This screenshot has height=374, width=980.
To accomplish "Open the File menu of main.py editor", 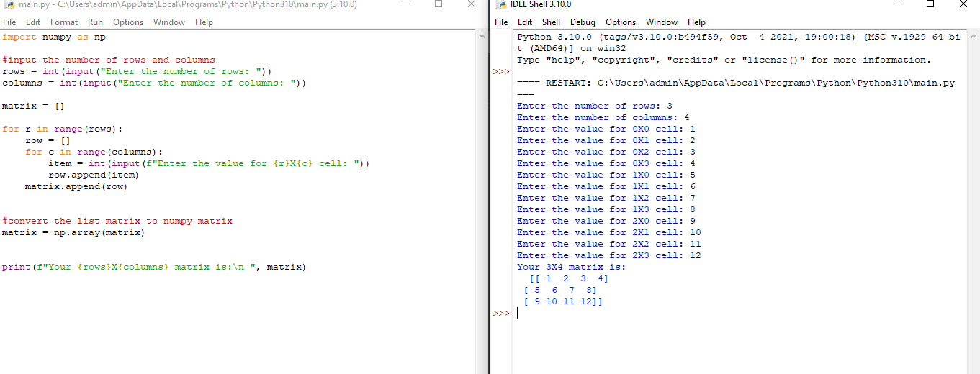I will coord(9,22).
